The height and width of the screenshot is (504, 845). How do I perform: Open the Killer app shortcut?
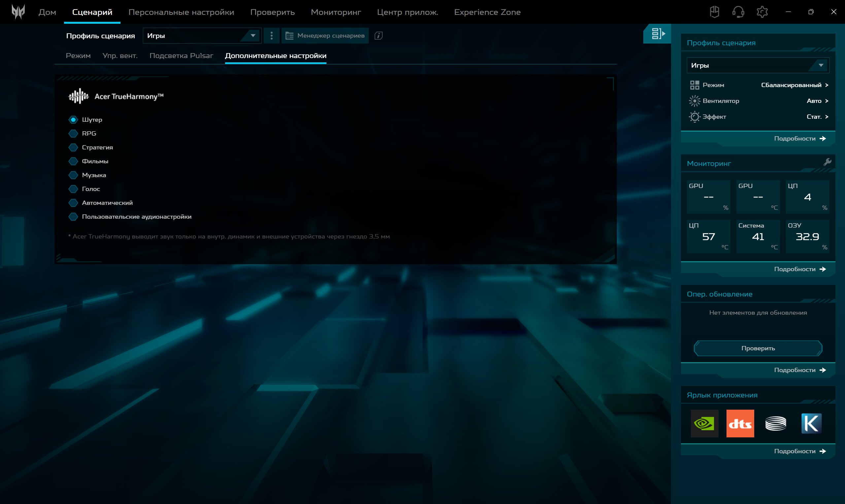[811, 423]
